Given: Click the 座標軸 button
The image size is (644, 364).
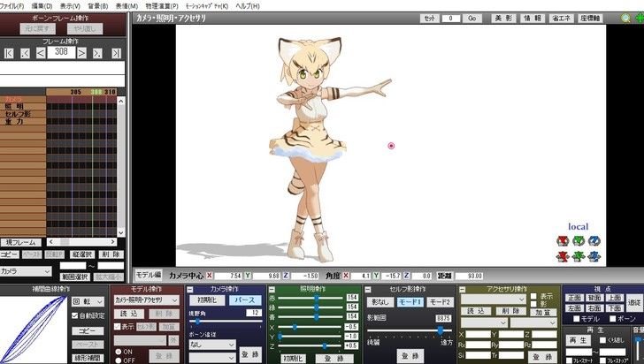Looking at the screenshot, I should point(590,19).
